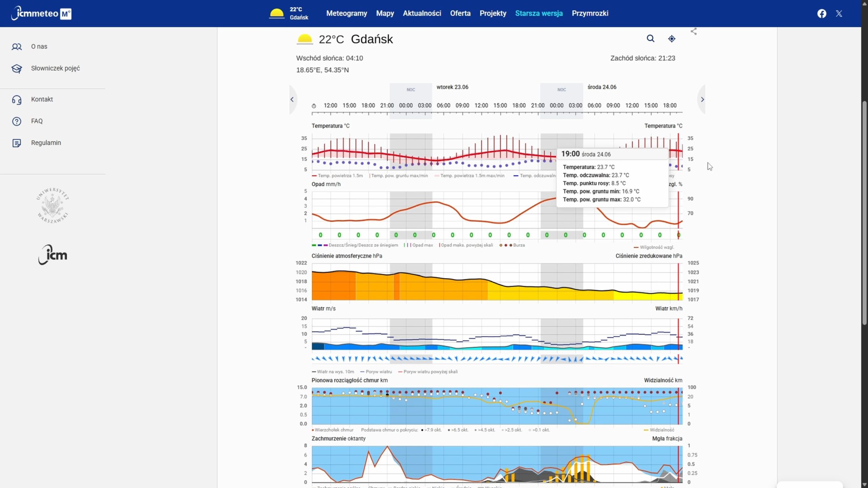Open the Aktualności menu item
868x488 pixels.
(422, 13)
